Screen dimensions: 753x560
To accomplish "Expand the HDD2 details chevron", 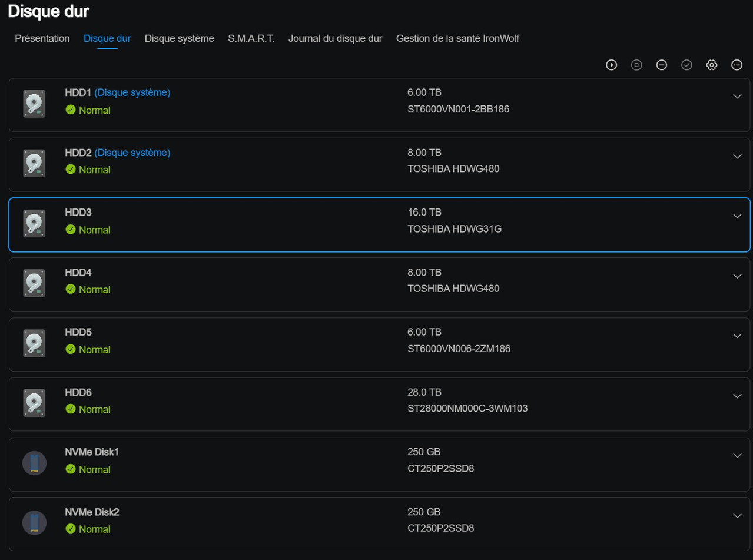I will click(737, 156).
